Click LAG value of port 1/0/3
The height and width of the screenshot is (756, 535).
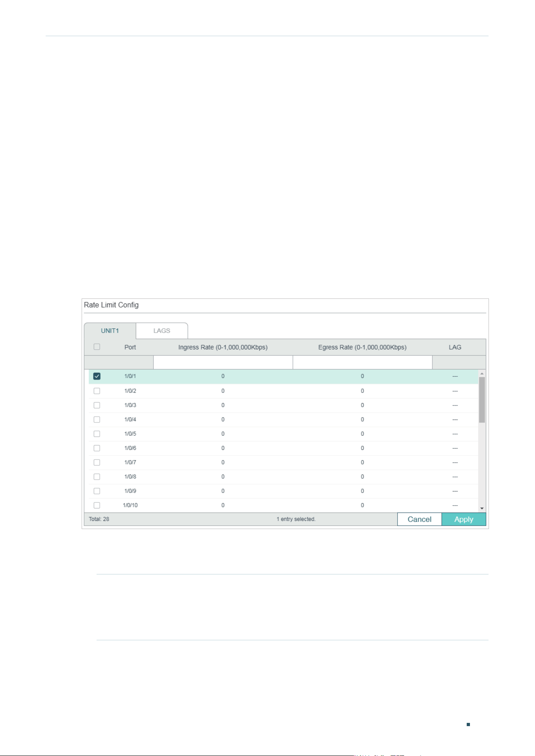[x=455, y=405]
